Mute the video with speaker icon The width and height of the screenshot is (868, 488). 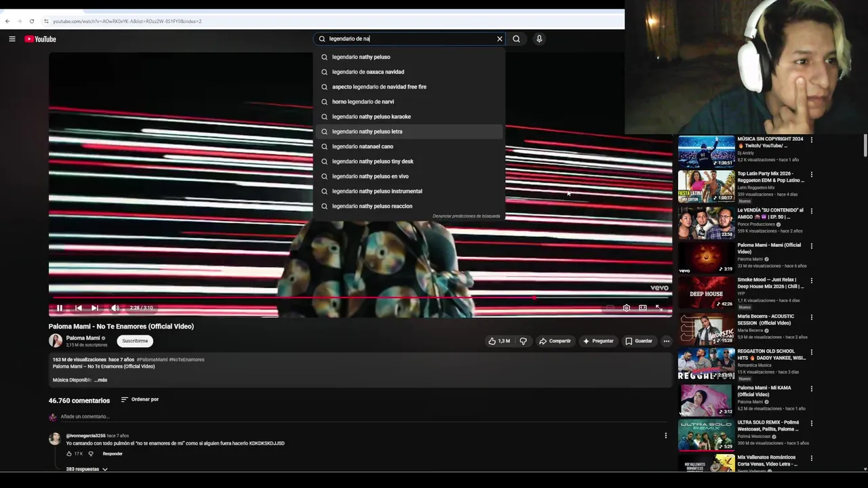(x=115, y=308)
